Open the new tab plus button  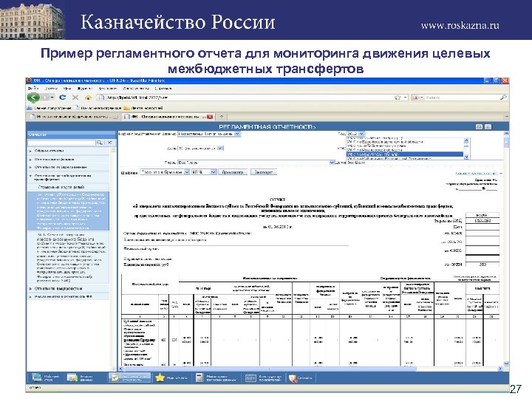(x=221, y=117)
